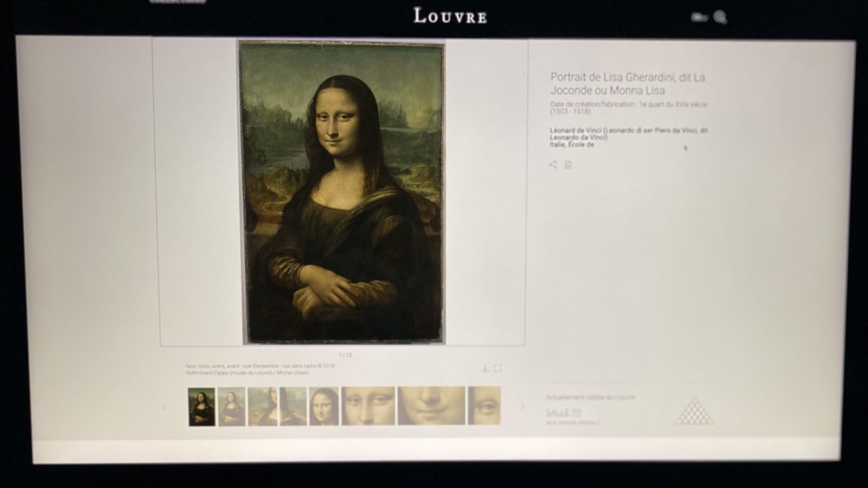
Task: Select the last thumbnail showing a single eye
Action: [484, 405]
